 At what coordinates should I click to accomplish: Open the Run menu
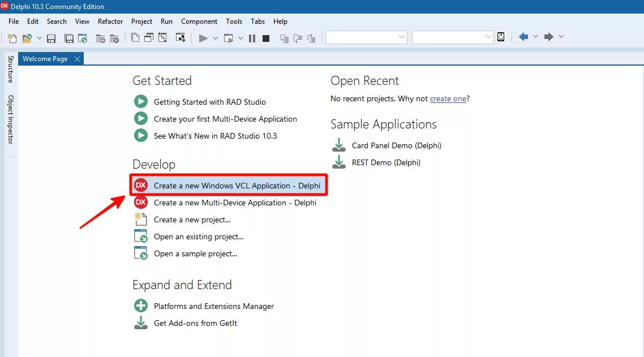[x=166, y=21]
